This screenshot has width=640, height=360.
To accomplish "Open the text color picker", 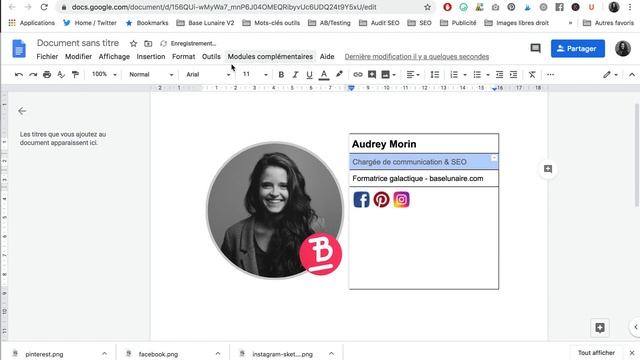I will [324, 75].
